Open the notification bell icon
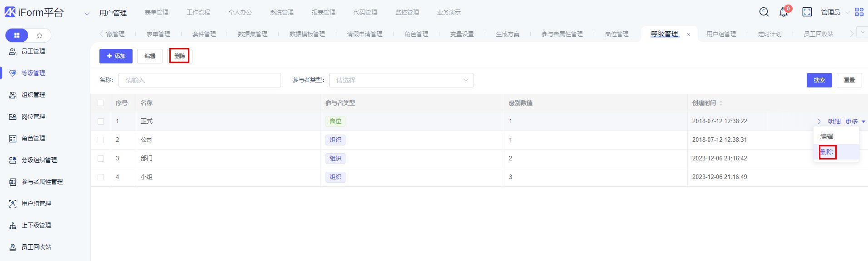 (x=784, y=12)
